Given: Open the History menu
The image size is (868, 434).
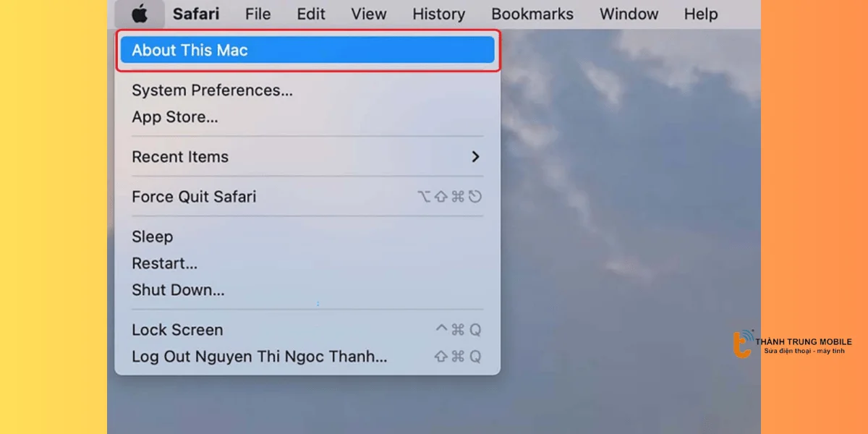Looking at the screenshot, I should click(x=438, y=14).
